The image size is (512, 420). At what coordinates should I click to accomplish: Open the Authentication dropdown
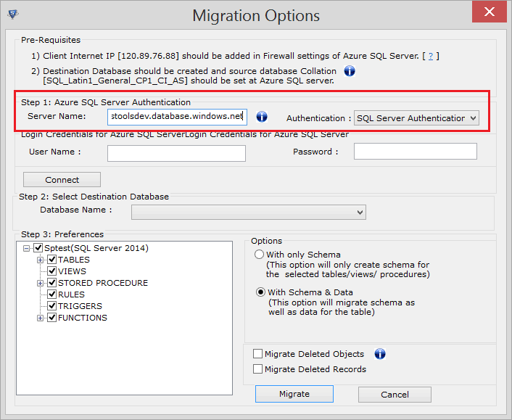[x=416, y=118]
